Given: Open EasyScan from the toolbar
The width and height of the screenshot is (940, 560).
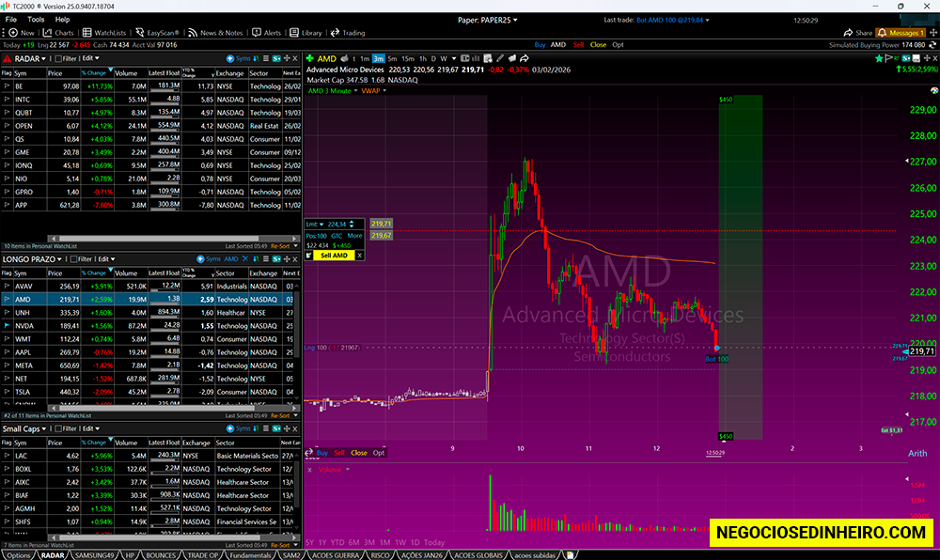Looking at the screenshot, I should click(x=157, y=32).
